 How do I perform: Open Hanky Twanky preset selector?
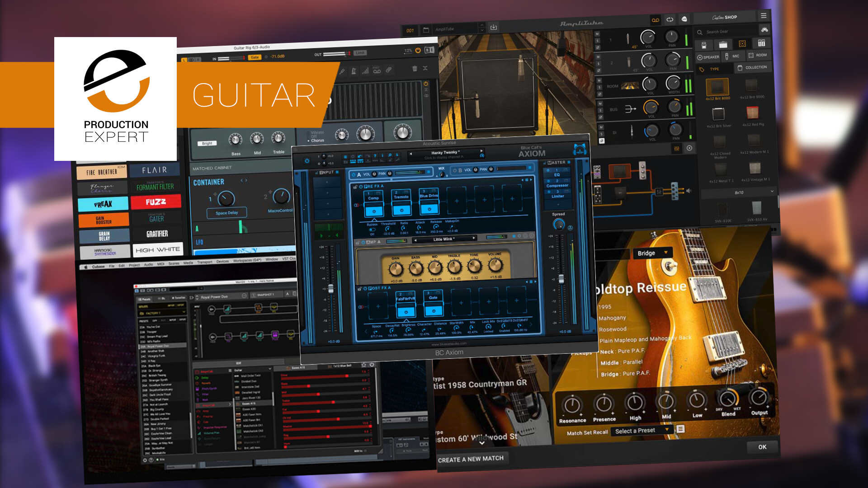pos(445,154)
